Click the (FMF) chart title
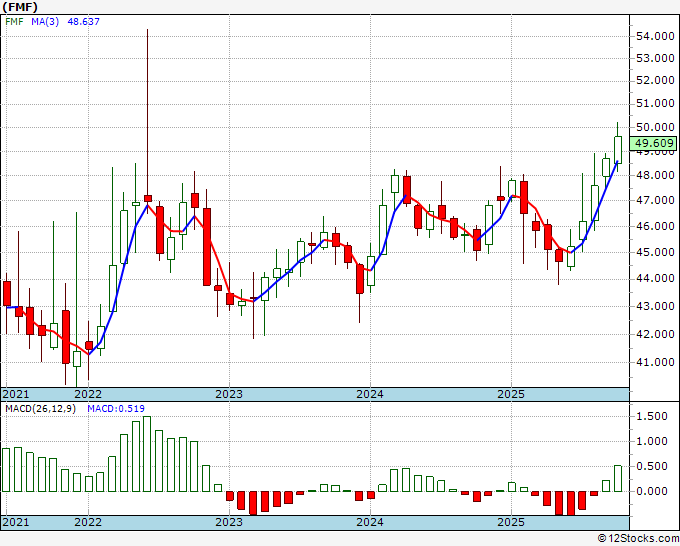 [x=20, y=7]
